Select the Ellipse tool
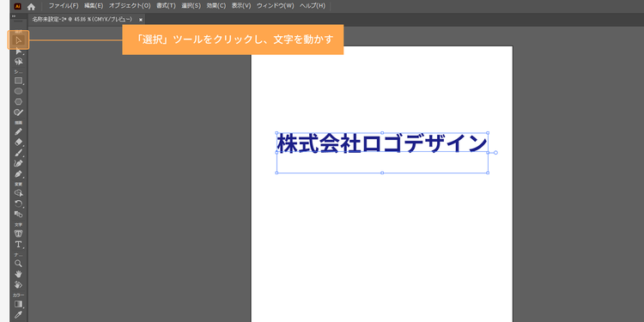Image resolution: width=644 pixels, height=322 pixels. pyautogui.click(x=19, y=91)
